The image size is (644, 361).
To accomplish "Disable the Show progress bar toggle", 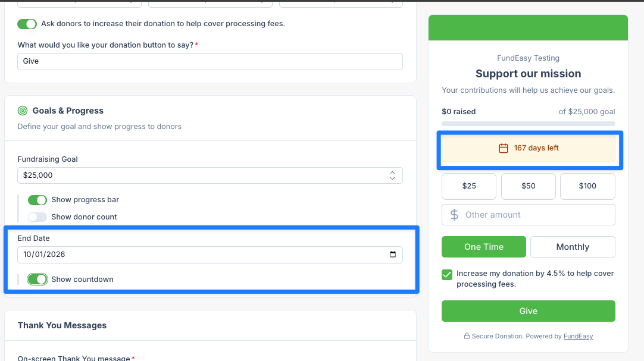I will click(37, 200).
